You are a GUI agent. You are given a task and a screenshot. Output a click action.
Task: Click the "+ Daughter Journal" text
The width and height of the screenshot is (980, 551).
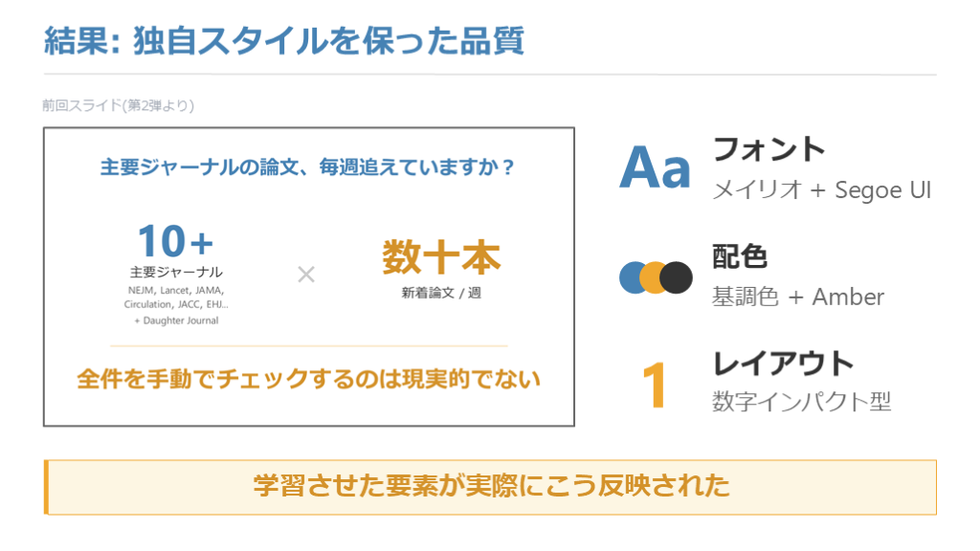tap(176, 320)
